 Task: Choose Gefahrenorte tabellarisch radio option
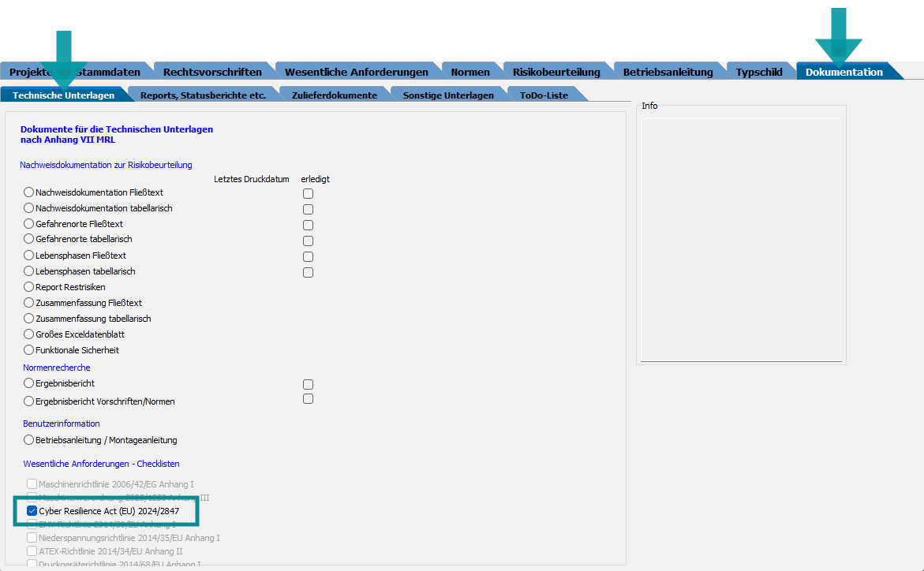point(29,239)
